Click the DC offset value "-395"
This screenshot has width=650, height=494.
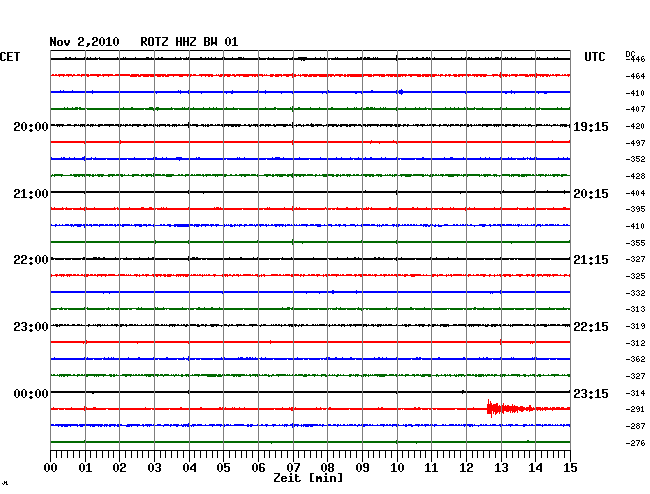635,209
